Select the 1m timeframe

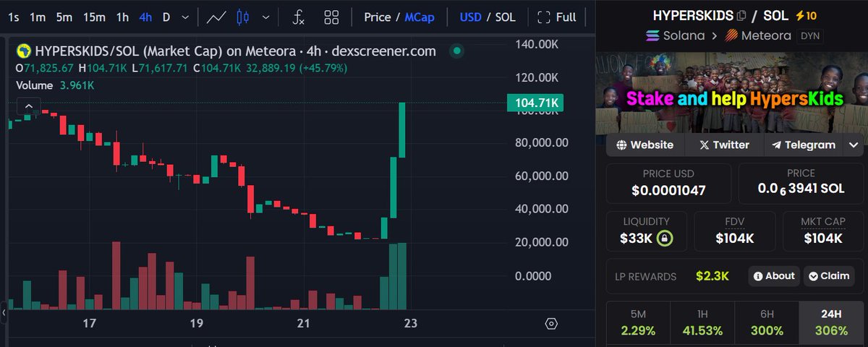pyautogui.click(x=38, y=17)
